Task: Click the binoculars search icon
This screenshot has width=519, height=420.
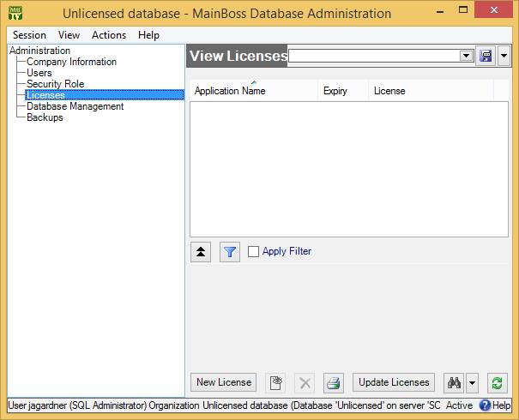Action: [x=454, y=383]
